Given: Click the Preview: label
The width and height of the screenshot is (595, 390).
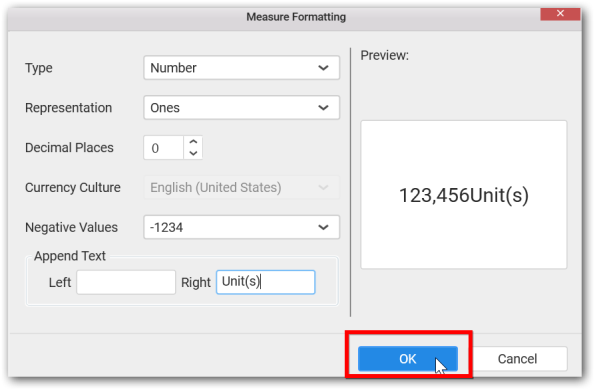Looking at the screenshot, I should click(x=384, y=55).
